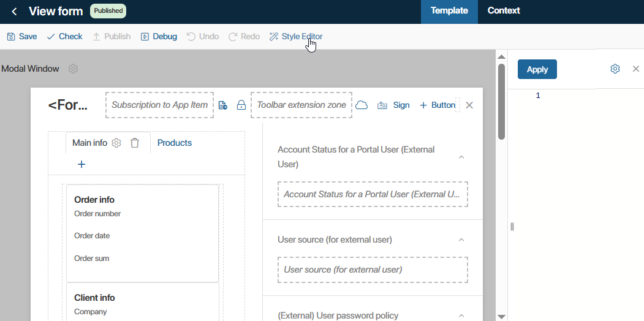Select the Order date field

(x=92, y=236)
